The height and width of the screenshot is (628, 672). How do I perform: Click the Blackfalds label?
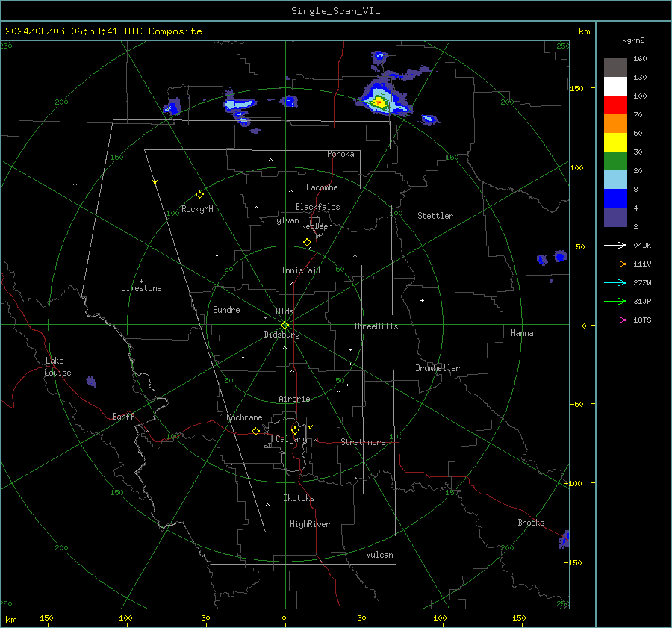pos(317,207)
